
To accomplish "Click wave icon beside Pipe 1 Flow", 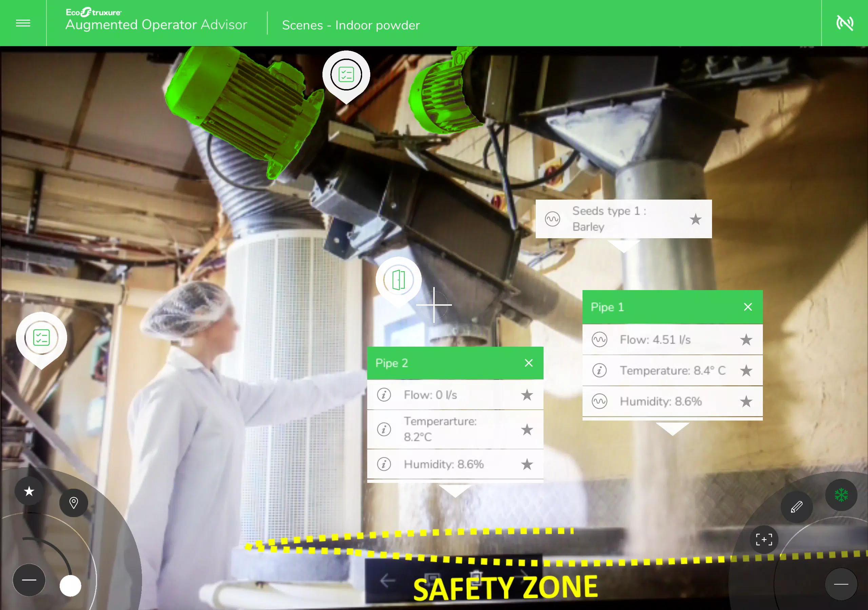I will tap(599, 339).
